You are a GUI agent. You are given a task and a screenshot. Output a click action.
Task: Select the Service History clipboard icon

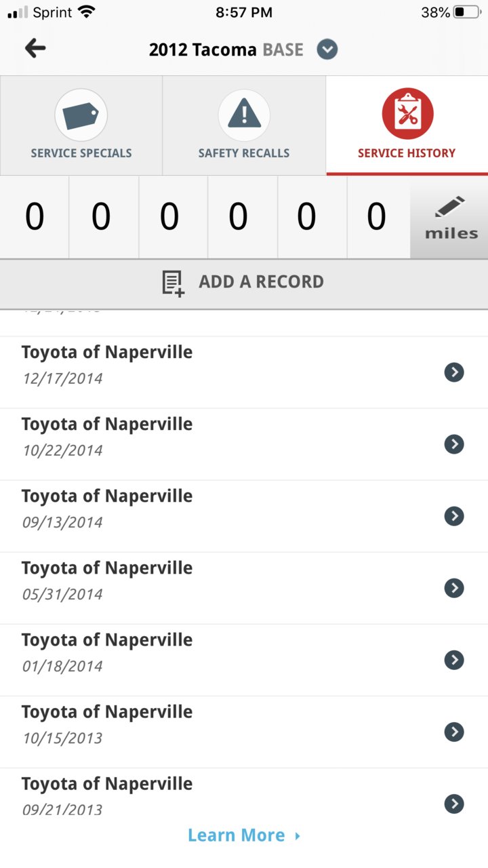tap(407, 114)
